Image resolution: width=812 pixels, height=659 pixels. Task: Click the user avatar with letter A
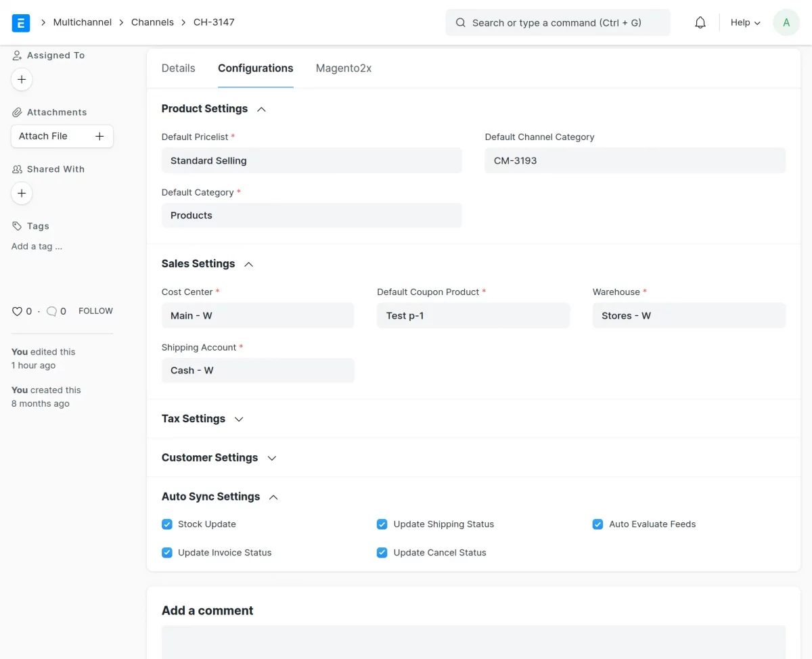786,22
